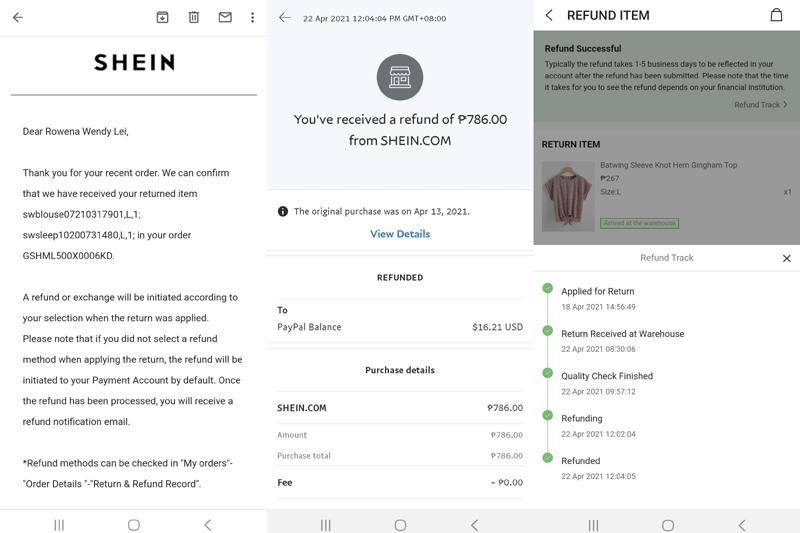Archive the SHEIN email

click(162, 18)
